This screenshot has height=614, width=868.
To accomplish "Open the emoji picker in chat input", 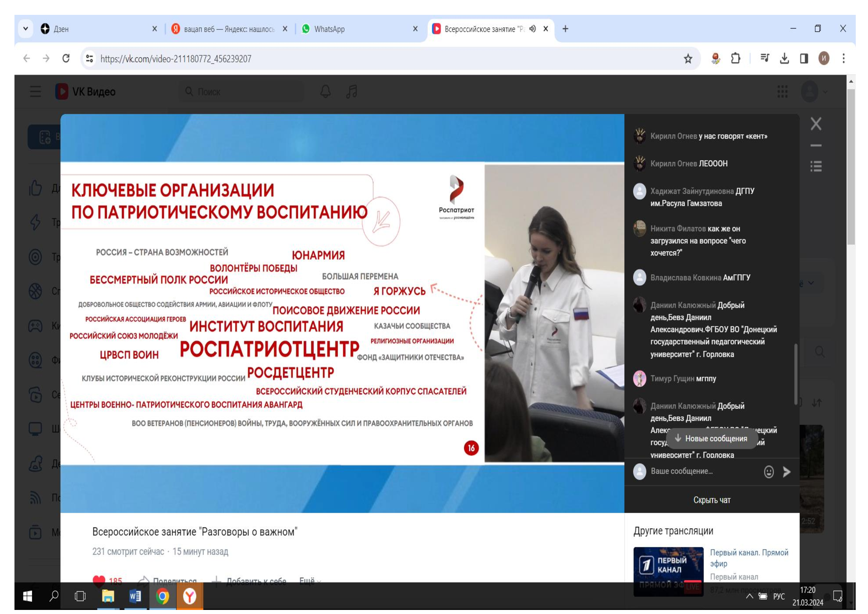I will pos(769,471).
